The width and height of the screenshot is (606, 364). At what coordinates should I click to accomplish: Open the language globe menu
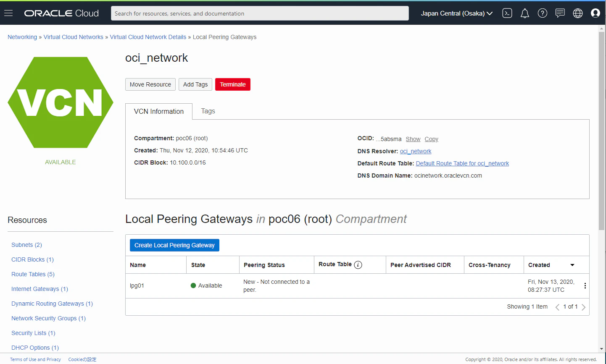click(x=578, y=13)
